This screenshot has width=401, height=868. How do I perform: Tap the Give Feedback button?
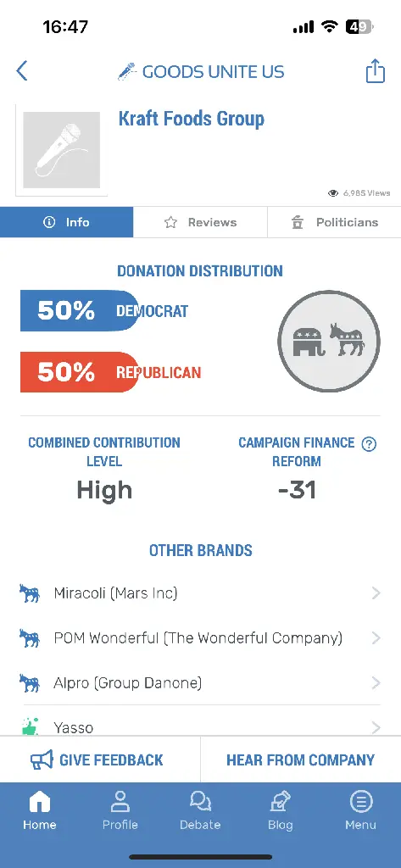point(97,760)
